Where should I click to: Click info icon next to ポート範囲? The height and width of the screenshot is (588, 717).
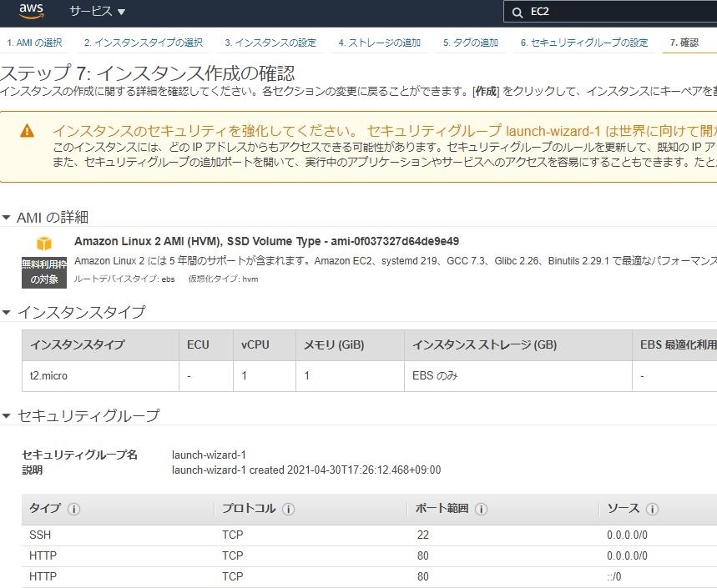(x=481, y=509)
